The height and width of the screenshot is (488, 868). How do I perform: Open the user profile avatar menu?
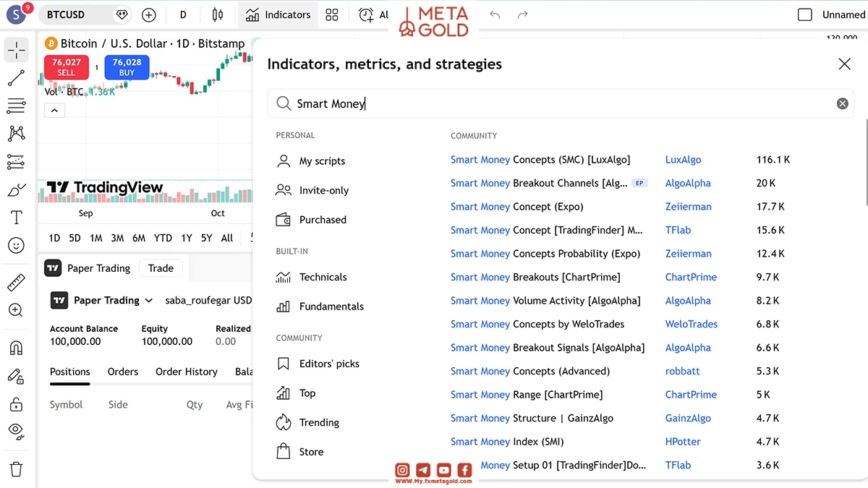(x=17, y=14)
